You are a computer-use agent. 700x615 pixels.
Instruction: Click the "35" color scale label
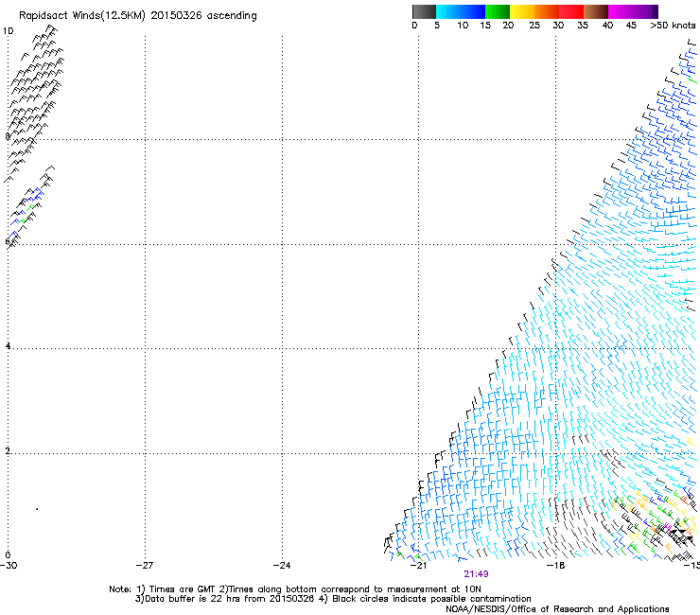click(x=583, y=26)
